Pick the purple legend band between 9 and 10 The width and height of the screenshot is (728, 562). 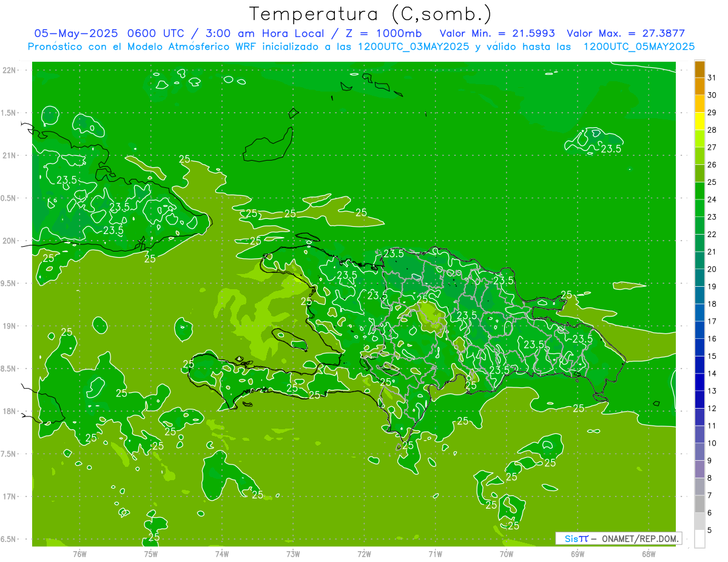pos(699,452)
